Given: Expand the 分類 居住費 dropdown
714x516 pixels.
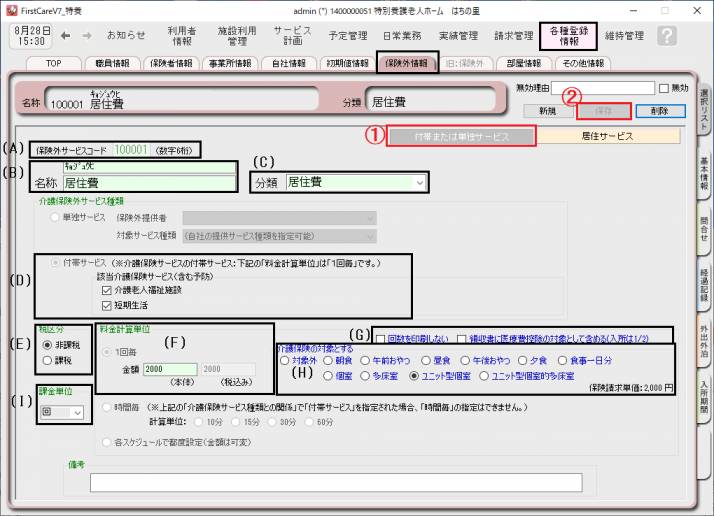Looking at the screenshot, I should (419, 182).
